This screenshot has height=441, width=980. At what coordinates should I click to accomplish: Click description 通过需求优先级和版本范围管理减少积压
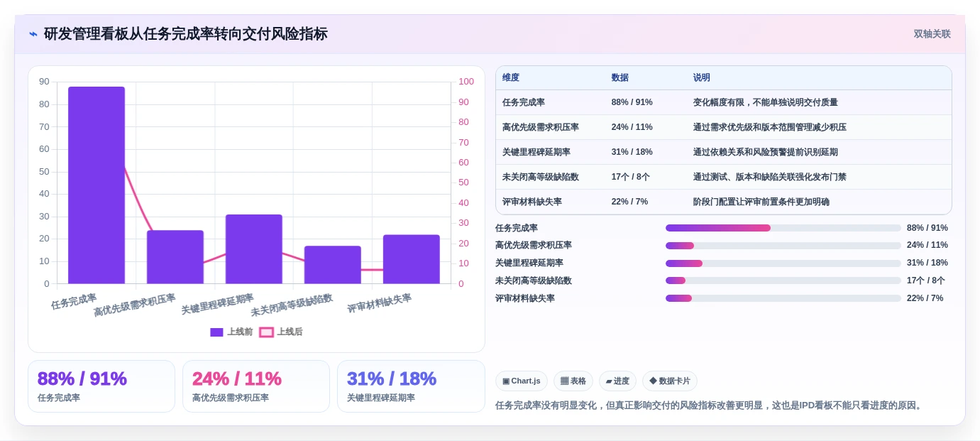[770, 127]
